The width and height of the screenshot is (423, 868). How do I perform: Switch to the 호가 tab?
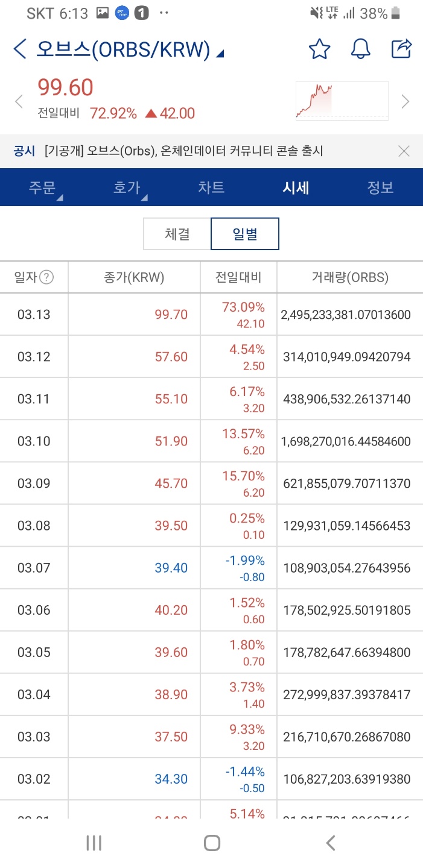pyautogui.click(x=127, y=187)
